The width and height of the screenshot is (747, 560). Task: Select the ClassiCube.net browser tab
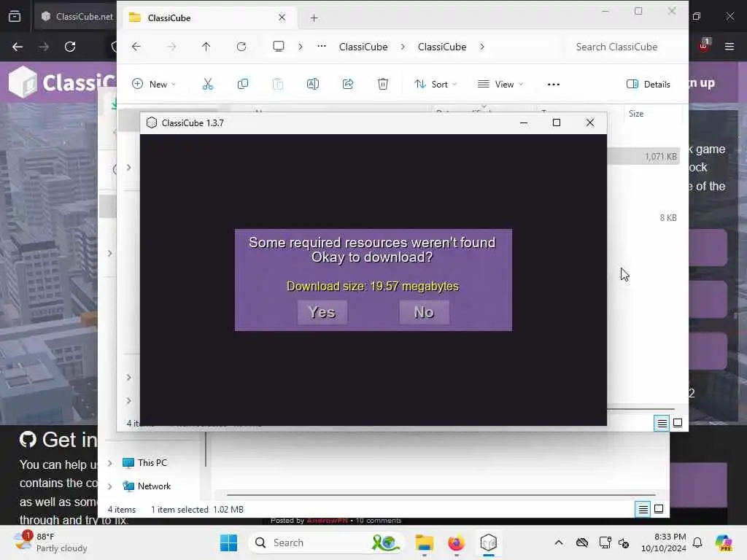76,17
